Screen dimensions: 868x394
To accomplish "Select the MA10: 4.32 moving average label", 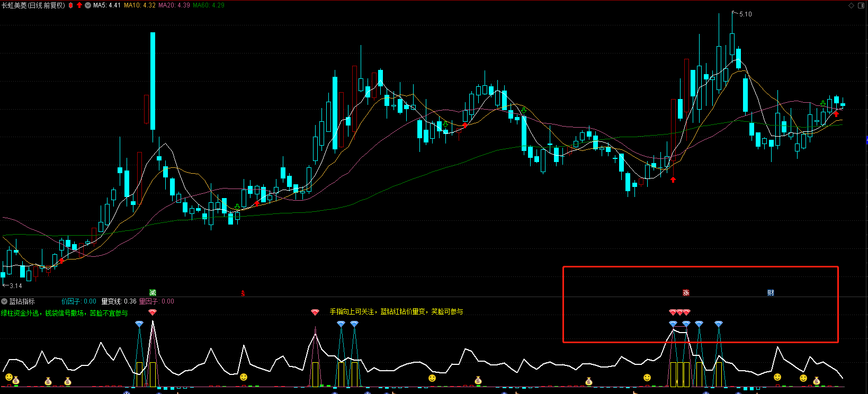I will (140, 5).
